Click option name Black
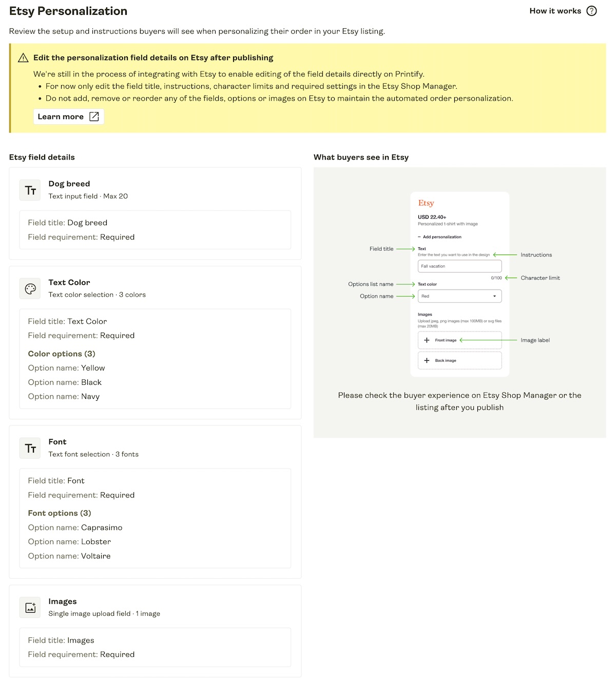The width and height of the screenshot is (616, 683). coord(91,382)
